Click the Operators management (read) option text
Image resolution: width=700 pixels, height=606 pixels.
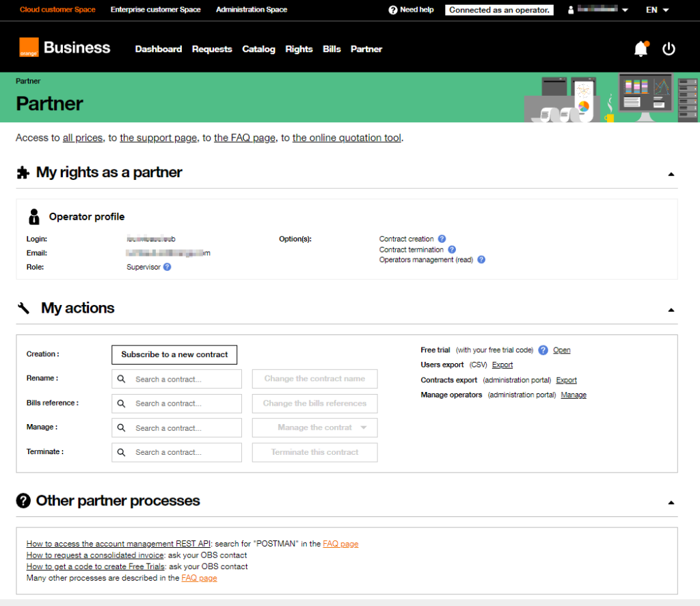pyautogui.click(x=426, y=260)
